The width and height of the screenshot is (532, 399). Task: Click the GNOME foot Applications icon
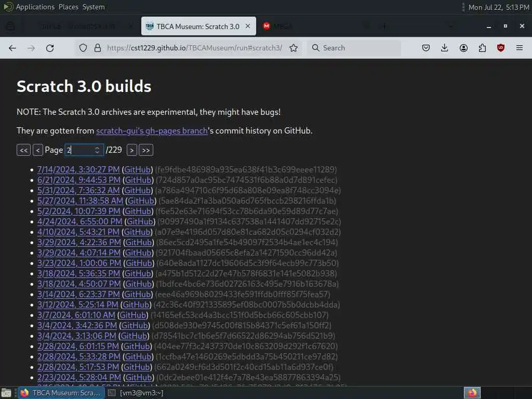coord(7,7)
